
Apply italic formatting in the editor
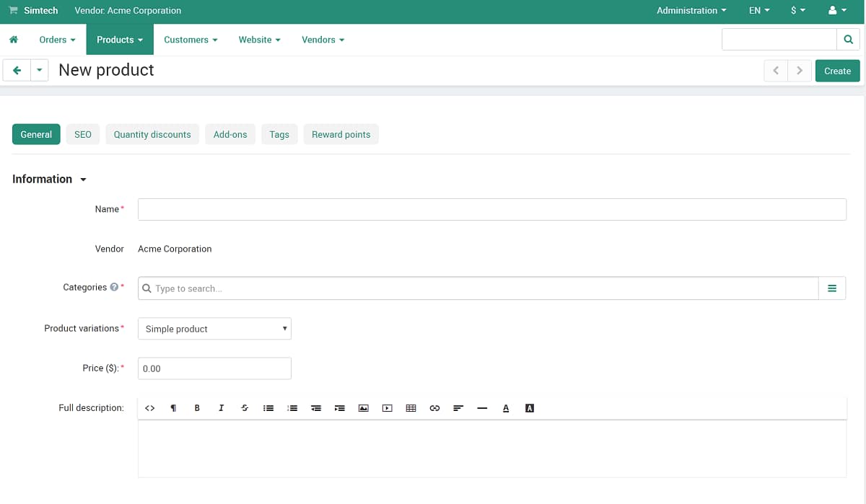(221, 407)
